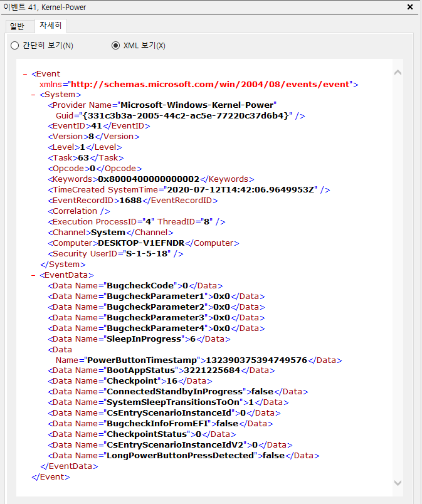422x504 pixels.
Task: Select the 간단히 보기 radio button
Action: [x=15, y=46]
